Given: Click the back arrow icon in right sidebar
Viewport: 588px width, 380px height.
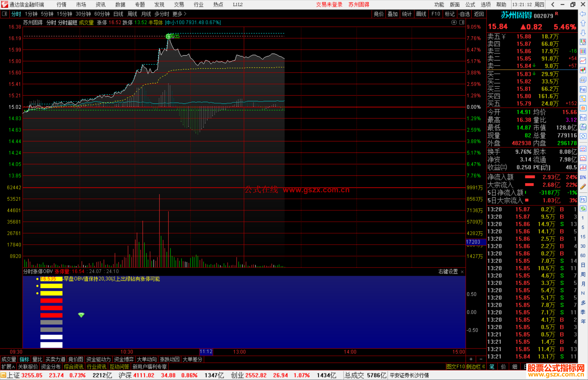Looking at the screenshot, I should pyautogui.click(x=583, y=14).
